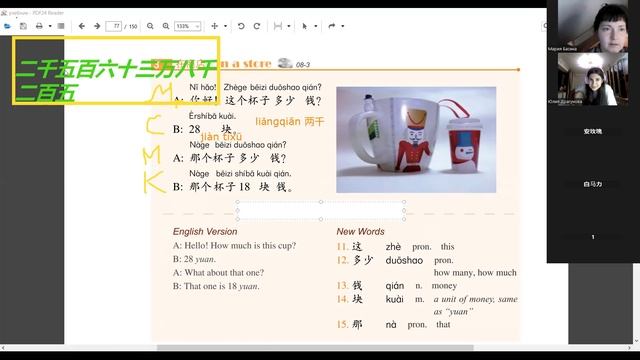Viewport: 640px width, 360px height.
Task: Click the word 'duōshao' in New Words
Action: (404, 260)
